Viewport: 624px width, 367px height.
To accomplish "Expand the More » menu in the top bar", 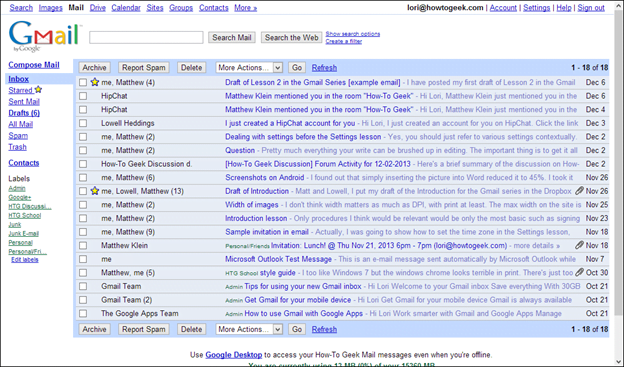I will point(246,8).
